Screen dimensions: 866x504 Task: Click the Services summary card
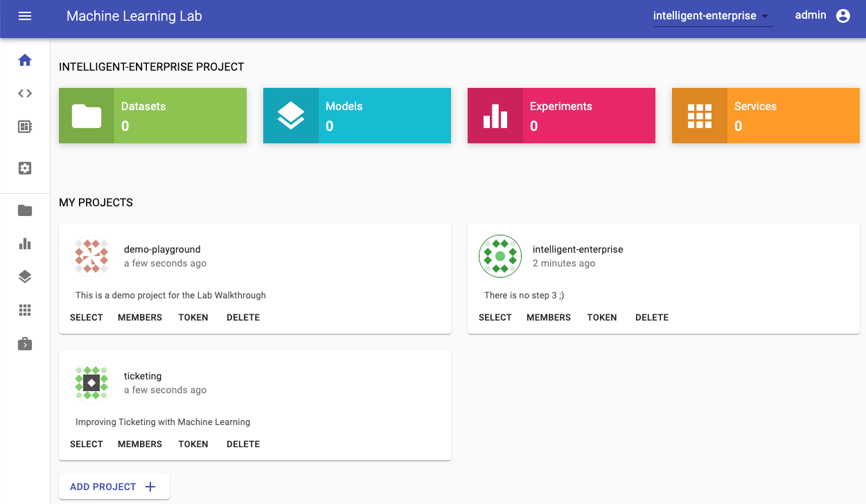tap(766, 116)
